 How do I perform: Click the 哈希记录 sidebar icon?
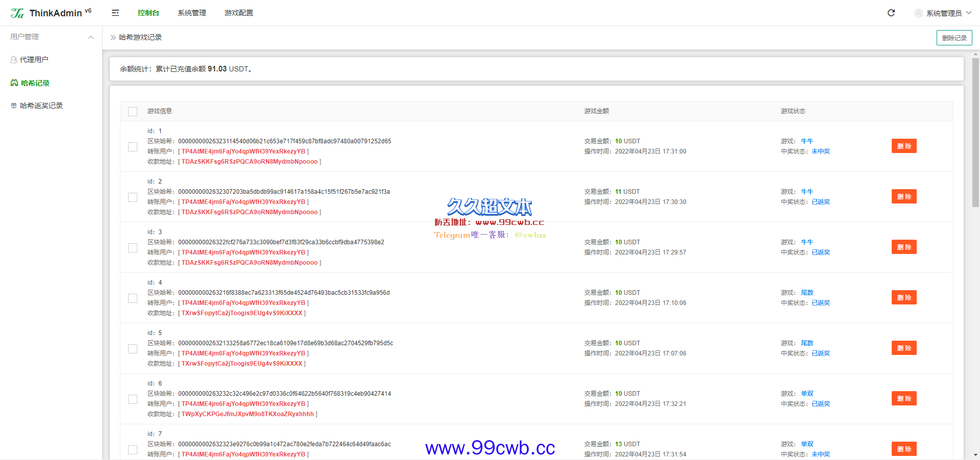14,83
